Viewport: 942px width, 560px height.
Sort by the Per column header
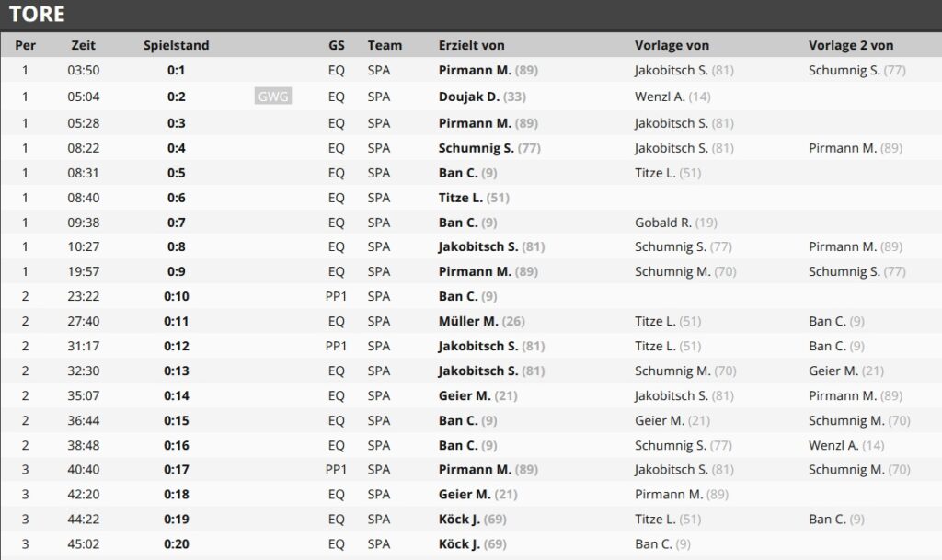coord(25,45)
